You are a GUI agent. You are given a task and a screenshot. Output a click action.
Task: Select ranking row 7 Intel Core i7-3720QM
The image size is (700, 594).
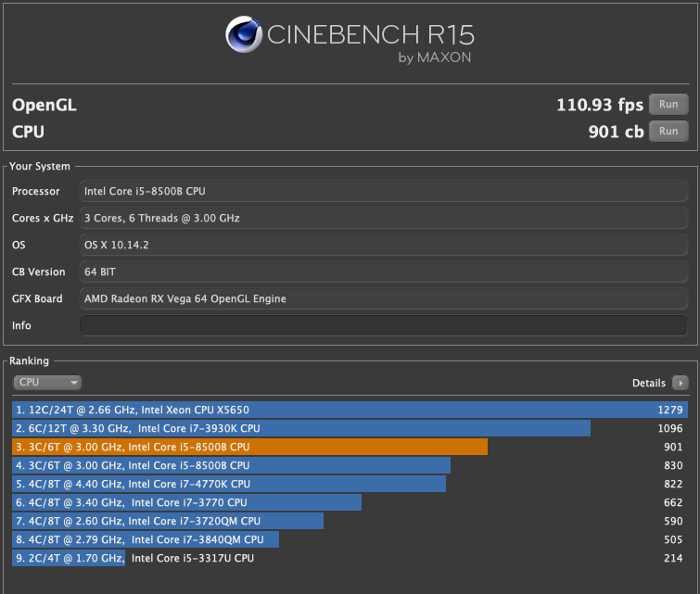pyautogui.click(x=350, y=521)
